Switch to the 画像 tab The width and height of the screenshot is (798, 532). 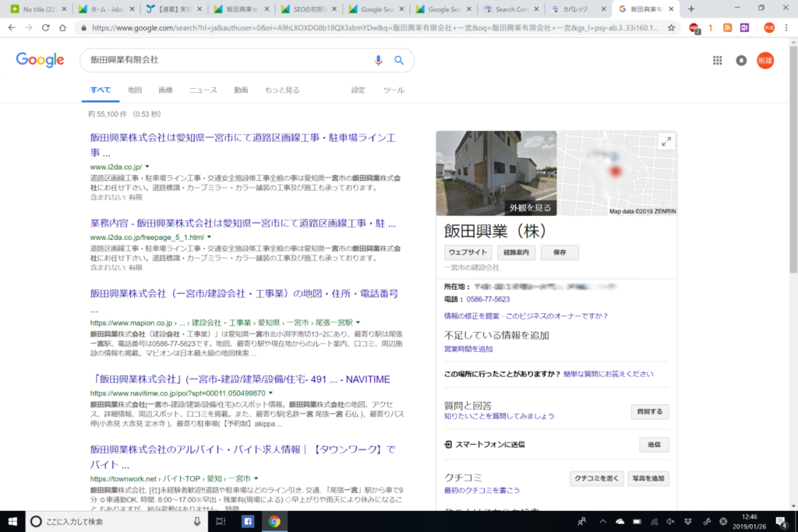point(165,90)
